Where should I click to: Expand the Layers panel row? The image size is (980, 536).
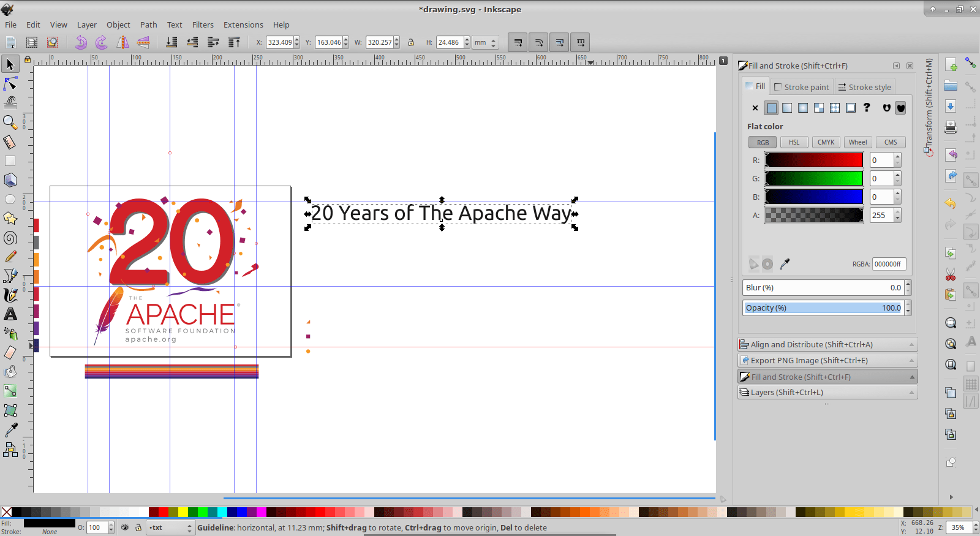pos(827,392)
